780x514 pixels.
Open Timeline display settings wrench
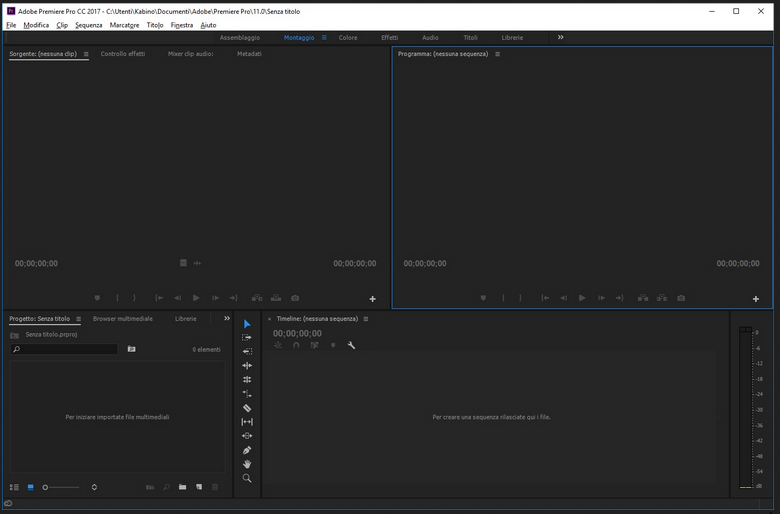click(x=351, y=345)
